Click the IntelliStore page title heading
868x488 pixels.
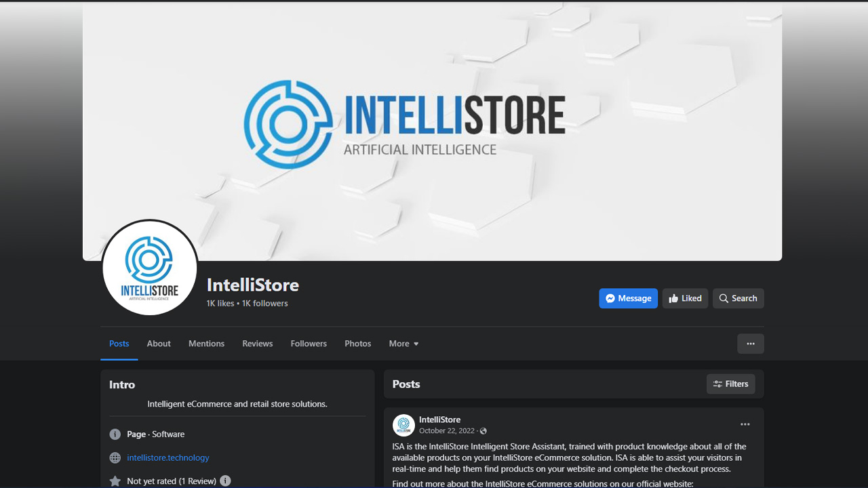253,285
